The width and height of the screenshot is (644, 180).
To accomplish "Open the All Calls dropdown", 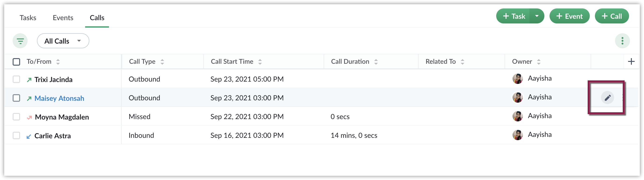I will pyautogui.click(x=63, y=41).
